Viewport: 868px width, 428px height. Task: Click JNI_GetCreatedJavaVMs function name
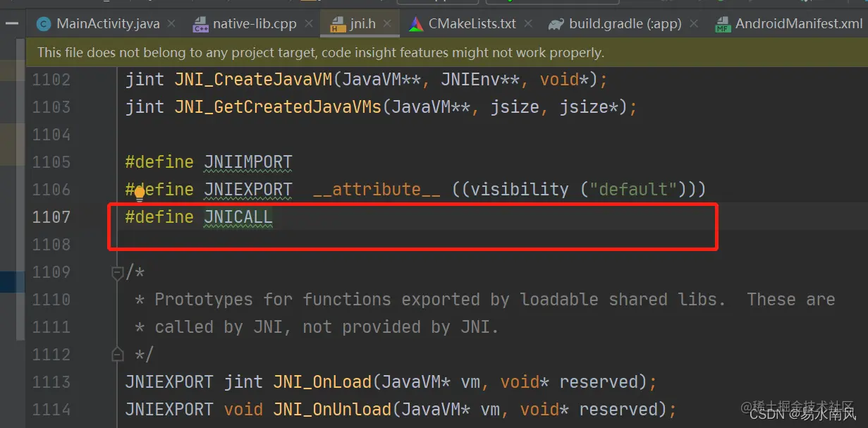(278, 107)
